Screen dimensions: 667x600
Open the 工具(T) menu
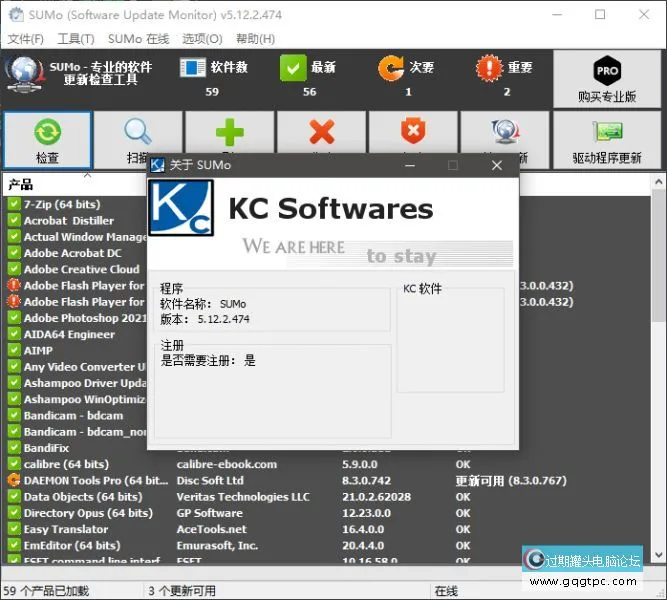click(76, 39)
